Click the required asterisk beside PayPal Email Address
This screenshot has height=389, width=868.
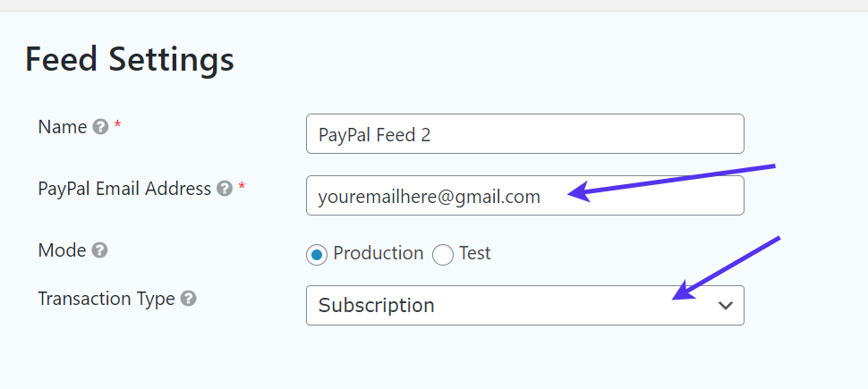241,188
